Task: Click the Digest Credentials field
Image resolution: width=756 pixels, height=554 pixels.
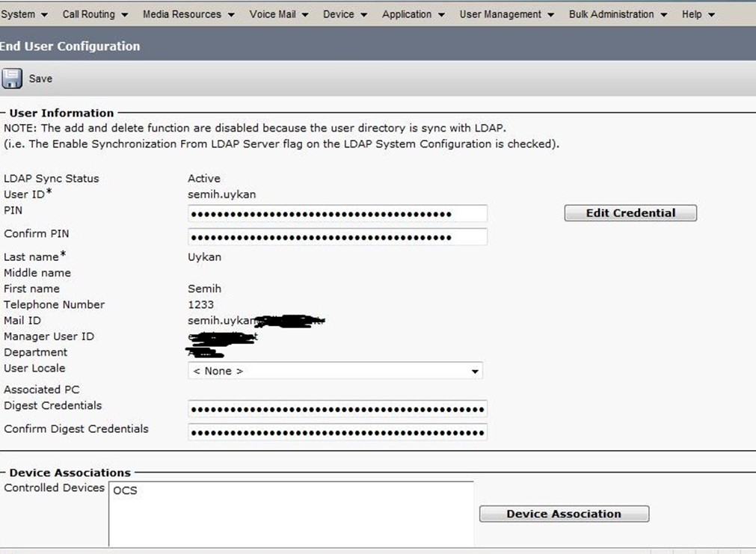Action: (x=337, y=409)
